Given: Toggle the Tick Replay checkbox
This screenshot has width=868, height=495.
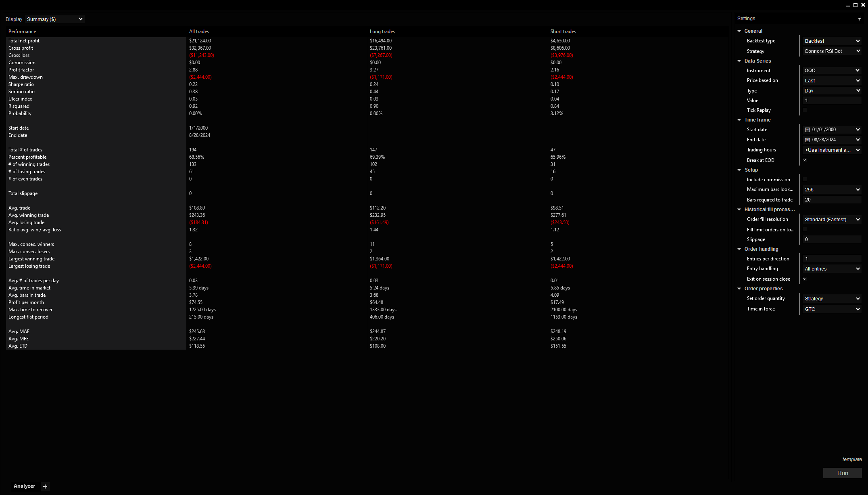Looking at the screenshot, I should point(805,110).
